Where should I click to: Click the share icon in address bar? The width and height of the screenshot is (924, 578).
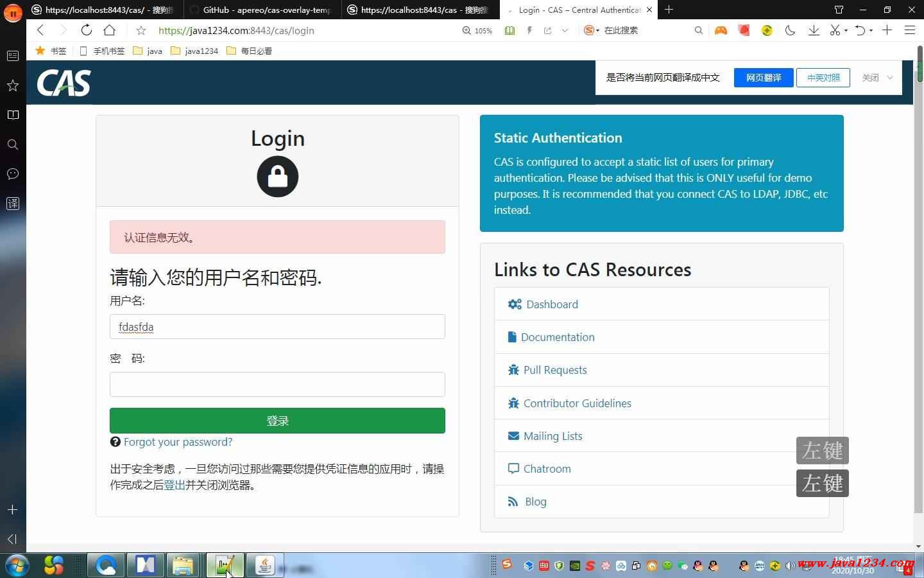tap(547, 30)
